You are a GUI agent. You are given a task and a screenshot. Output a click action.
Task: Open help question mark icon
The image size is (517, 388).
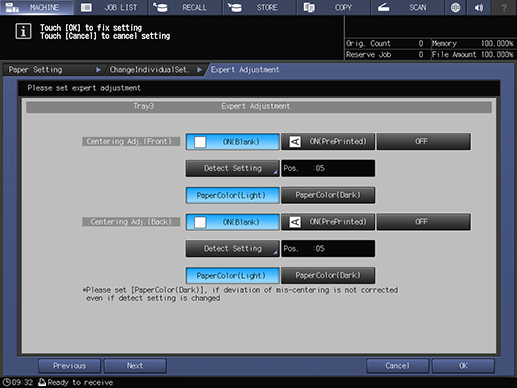(504, 7)
